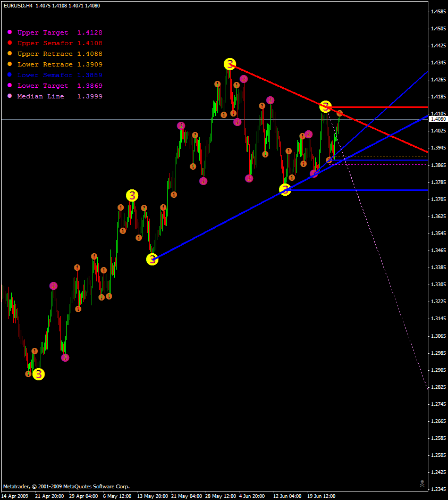Click the 1.4185 price scale label

[x=438, y=97]
